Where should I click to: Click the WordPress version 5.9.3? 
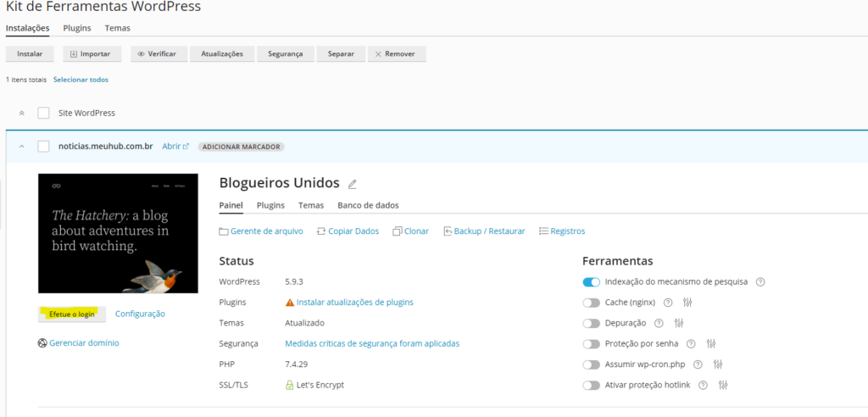(294, 282)
